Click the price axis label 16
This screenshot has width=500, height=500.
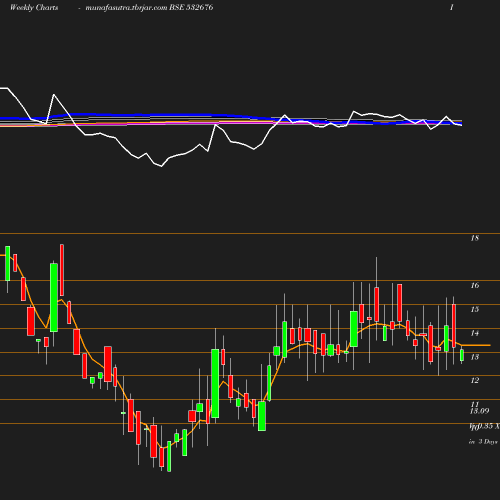(x=475, y=285)
